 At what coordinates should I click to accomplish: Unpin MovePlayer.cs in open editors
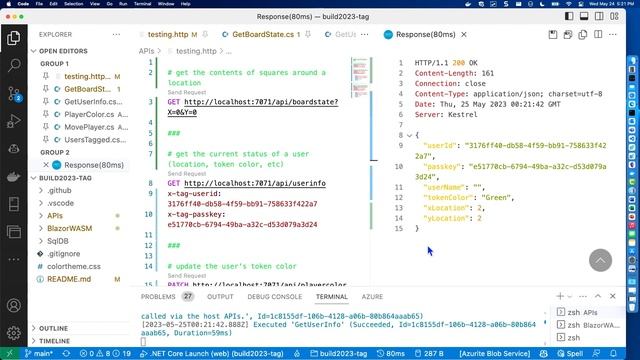point(46,127)
